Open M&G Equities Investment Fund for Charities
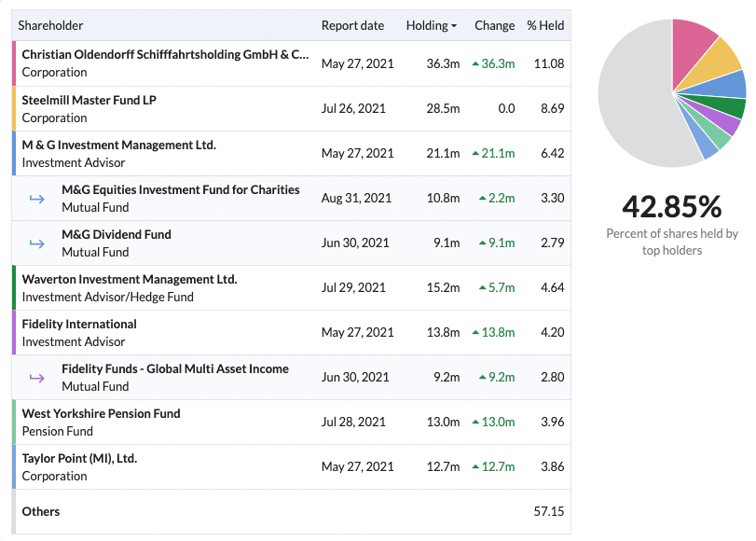 (181, 189)
